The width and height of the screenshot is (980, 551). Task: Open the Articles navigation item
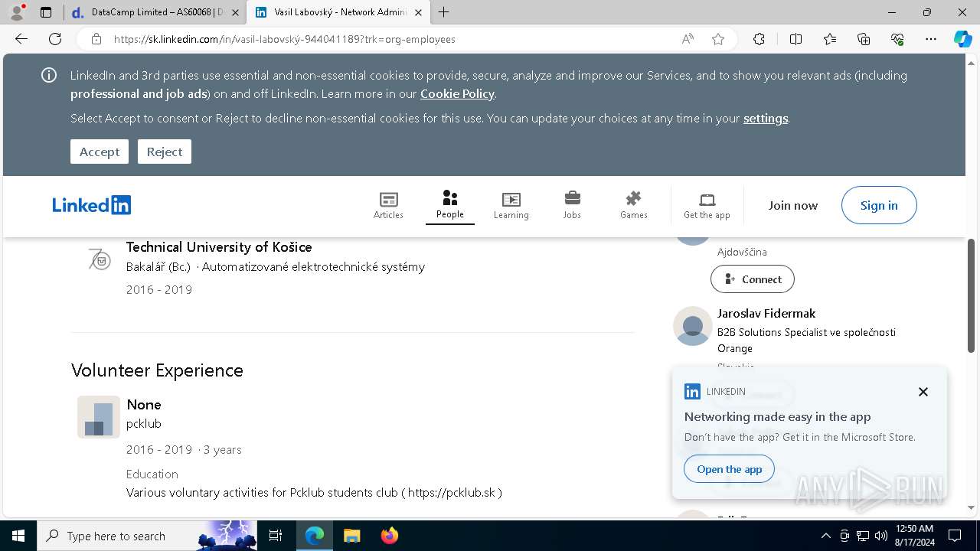tap(388, 205)
